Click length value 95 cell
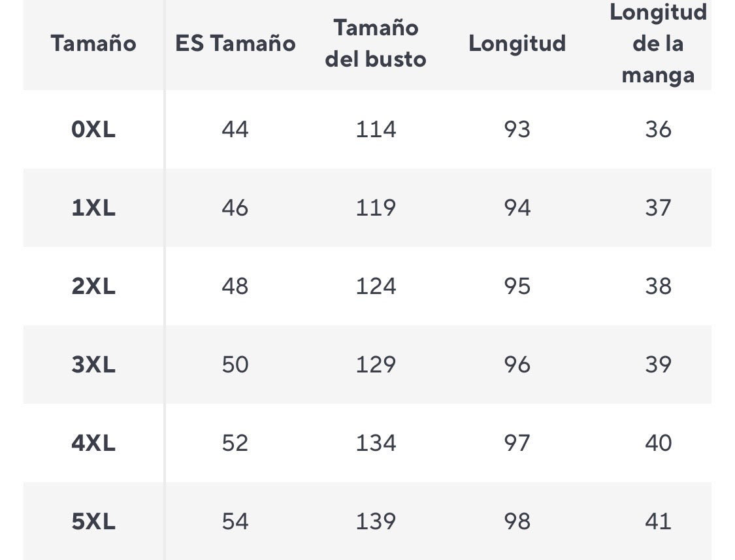The width and height of the screenshot is (735, 560). (x=517, y=286)
